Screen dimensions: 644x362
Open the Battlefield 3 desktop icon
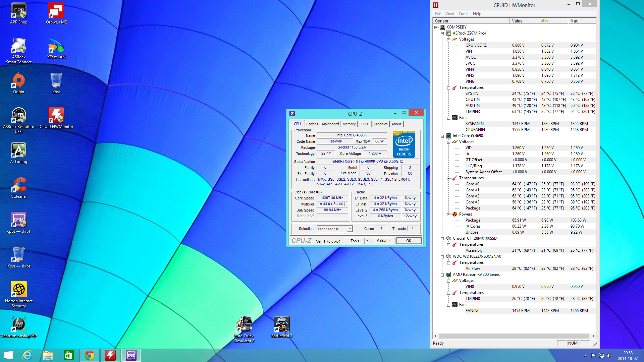(281, 324)
